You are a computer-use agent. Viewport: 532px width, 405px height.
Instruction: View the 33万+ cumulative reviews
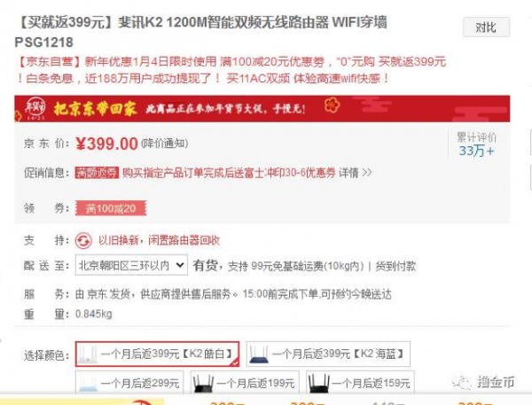pyautogui.click(x=476, y=151)
